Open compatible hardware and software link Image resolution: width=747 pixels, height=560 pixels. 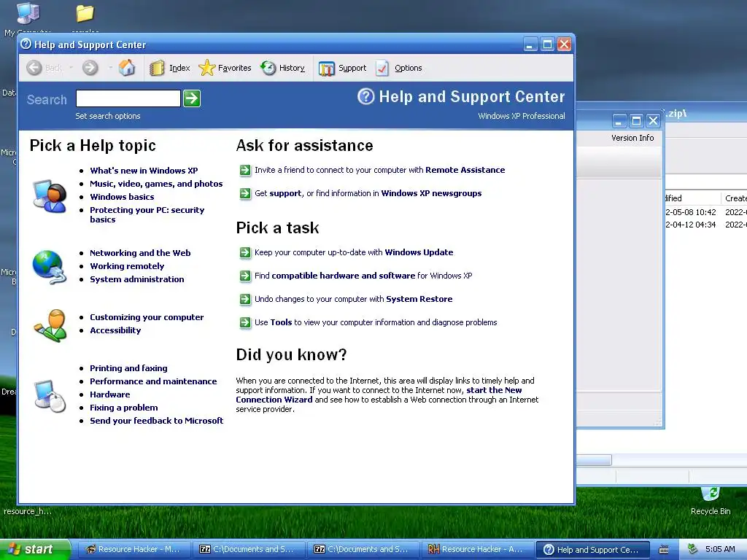[343, 276]
